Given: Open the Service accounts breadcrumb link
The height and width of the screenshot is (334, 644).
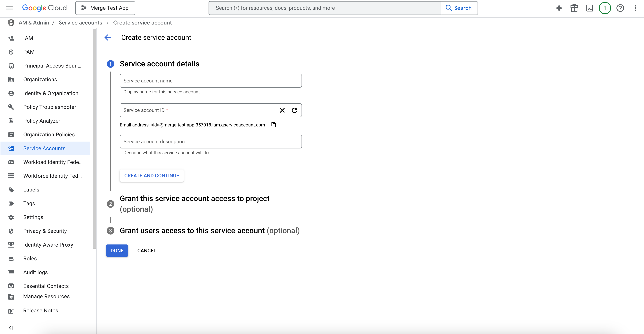Looking at the screenshot, I should 80,23.
